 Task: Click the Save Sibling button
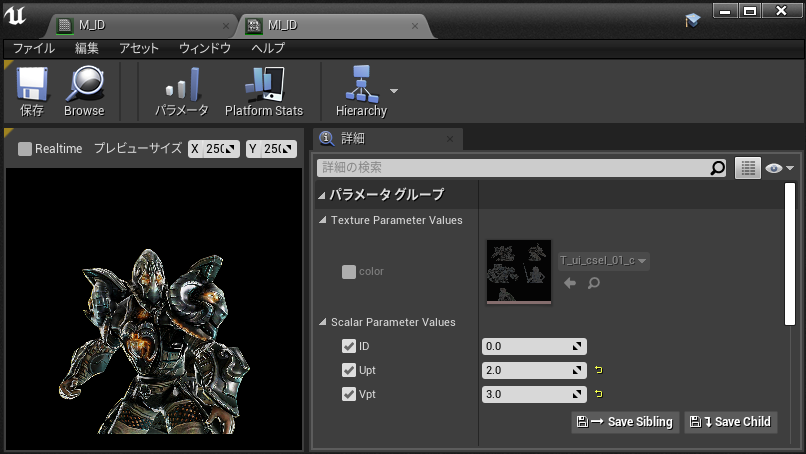(x=625, y=422)
